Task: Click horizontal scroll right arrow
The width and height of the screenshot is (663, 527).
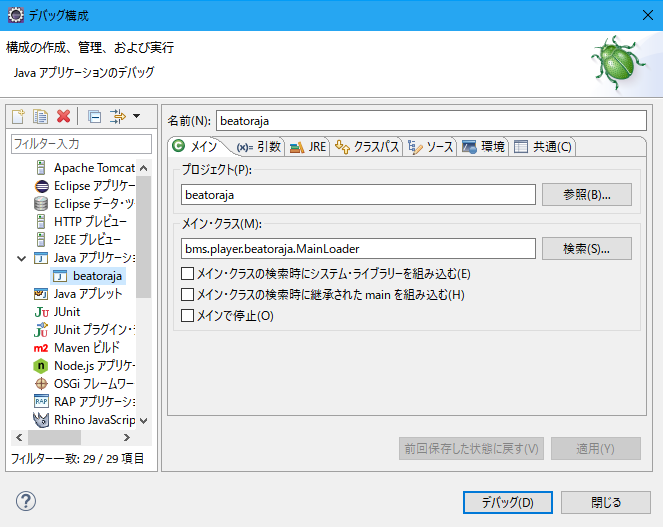Action: point(126,437)
